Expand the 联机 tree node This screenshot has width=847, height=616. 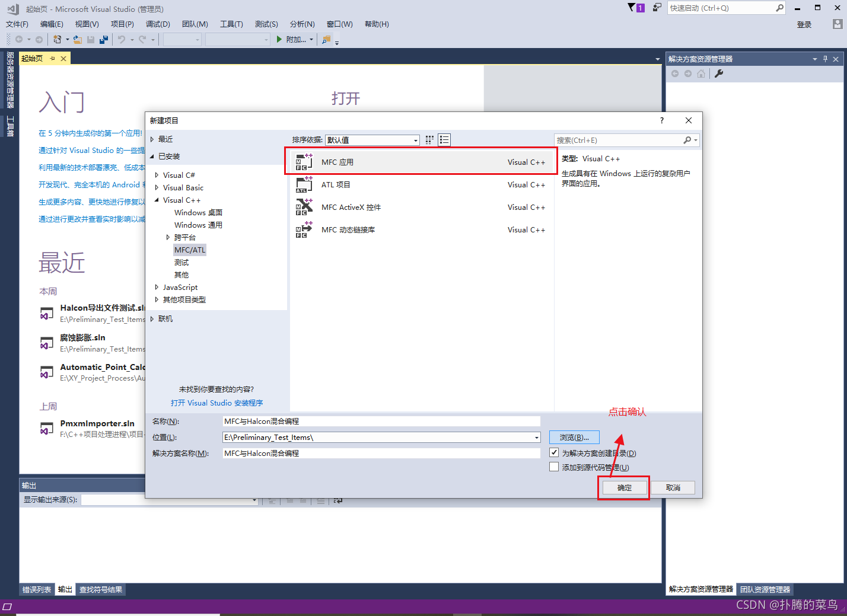click(x=152, y=318)
